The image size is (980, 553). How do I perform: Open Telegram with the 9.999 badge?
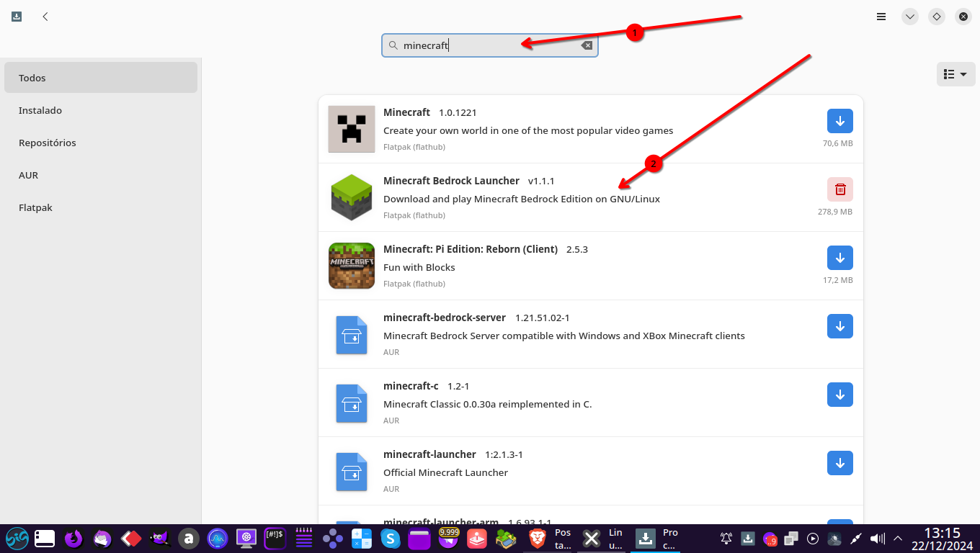[x=448, y=538]
